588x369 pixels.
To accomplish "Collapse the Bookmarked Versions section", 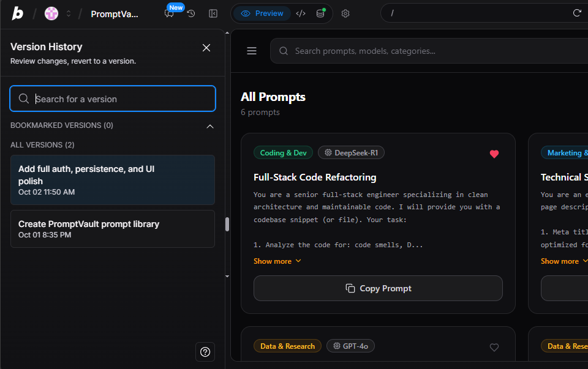I will tap(210, 126).
